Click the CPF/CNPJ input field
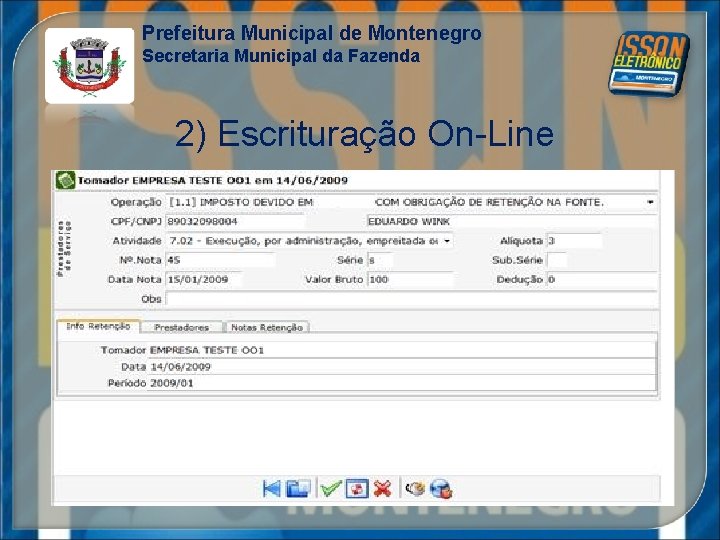 click(x=234, y=222)
